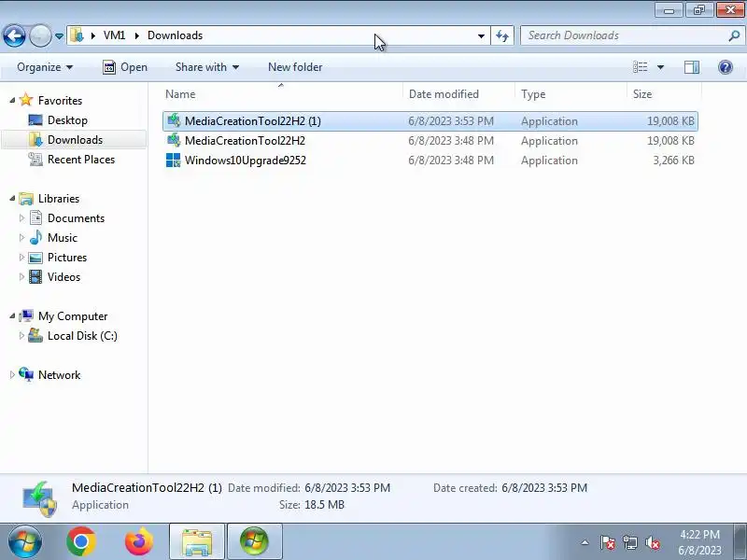Click Downloads in the address breadcrumb
The width and height of the screenshot is (747, 560).
(x=175, y=35)
